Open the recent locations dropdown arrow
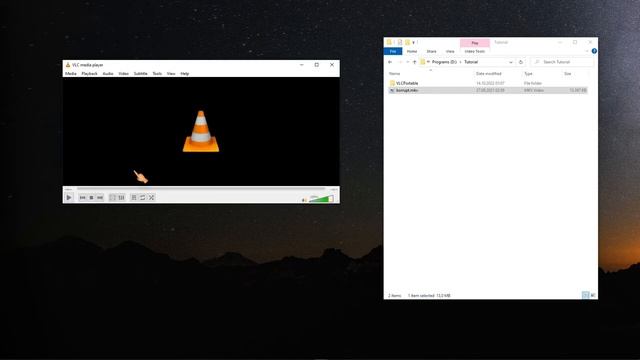The height and width of the screenshot is (360, 640). (x=407, y=62)
